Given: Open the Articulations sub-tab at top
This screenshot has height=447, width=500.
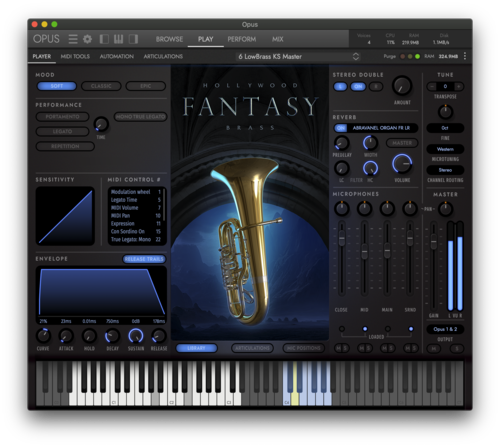Looking at the screenshot, I should pos(163,56).
